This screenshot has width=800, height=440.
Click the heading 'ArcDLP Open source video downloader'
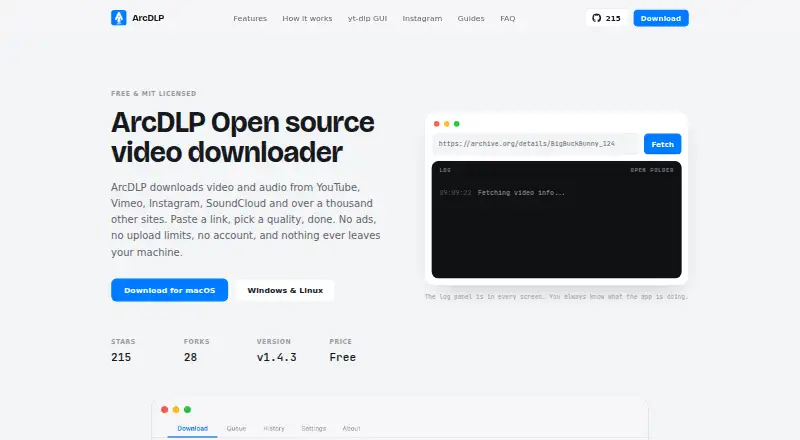[x=243, y=137]
